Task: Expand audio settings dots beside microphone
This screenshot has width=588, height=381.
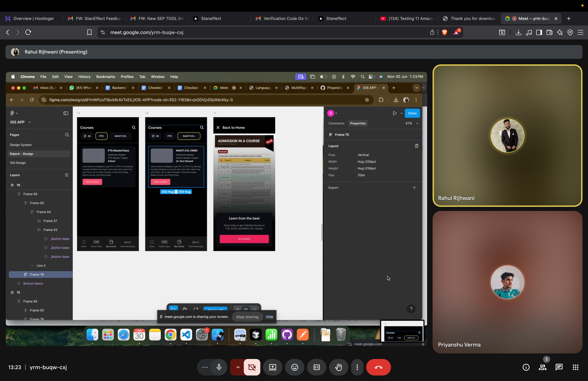Action: tap(205, 367)
